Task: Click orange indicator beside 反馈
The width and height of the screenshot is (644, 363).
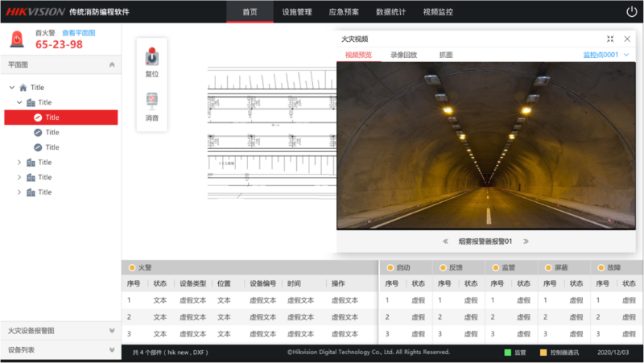Action: [x=443, y=267]
